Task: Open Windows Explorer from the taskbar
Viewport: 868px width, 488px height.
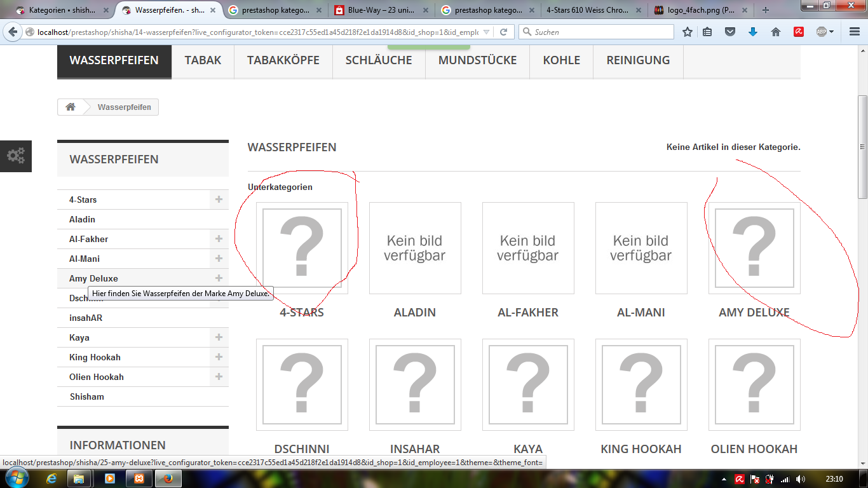Action: click(81, 478)
